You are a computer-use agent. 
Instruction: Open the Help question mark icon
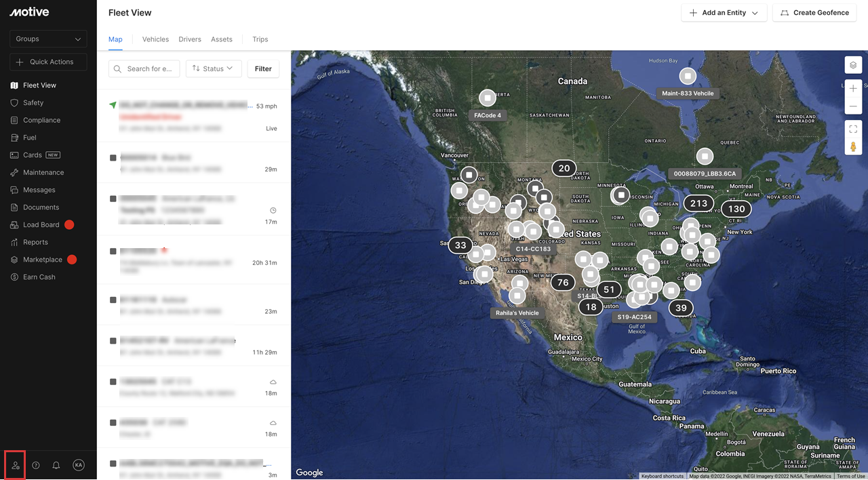click(36, 465)
